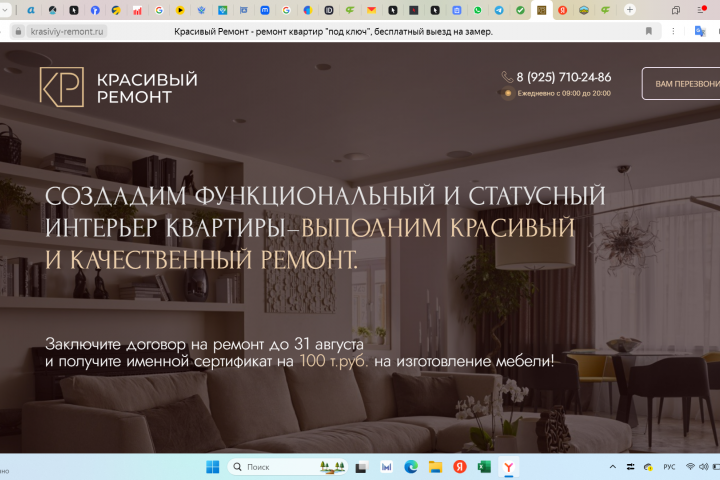Image resolution: width=720 pixels, height=480 pixels.
Task: Switch to the Telegram browser tab
Action: [499, 10]
